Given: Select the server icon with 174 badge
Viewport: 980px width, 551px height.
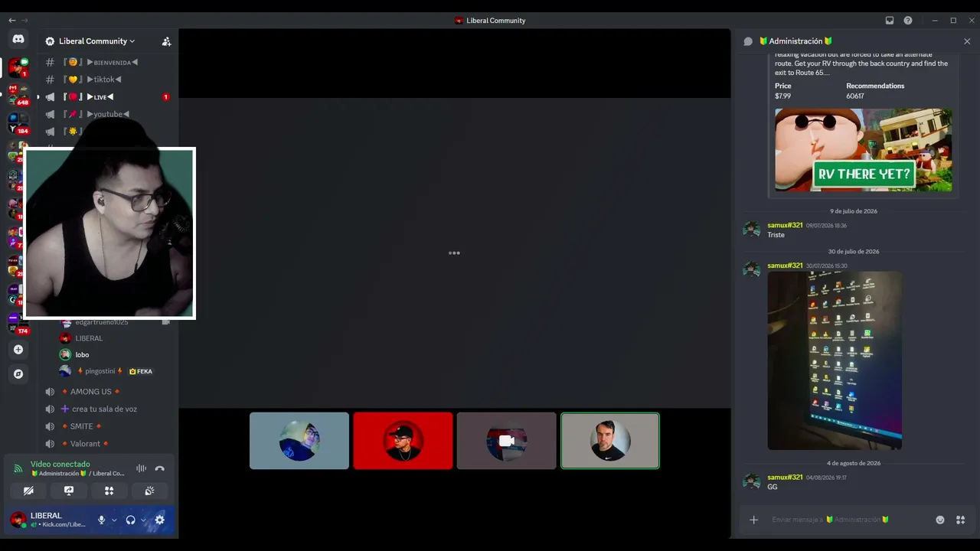Looking at the screenshot, I should 18,324.
